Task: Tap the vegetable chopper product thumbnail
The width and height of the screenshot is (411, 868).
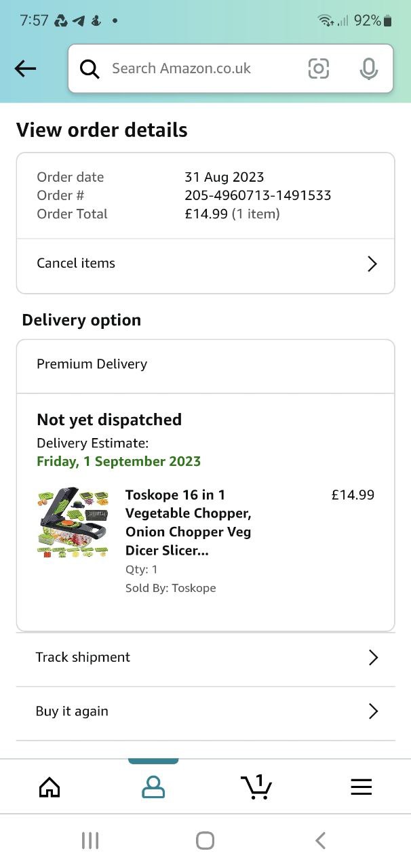Action: tap(73, 522)
